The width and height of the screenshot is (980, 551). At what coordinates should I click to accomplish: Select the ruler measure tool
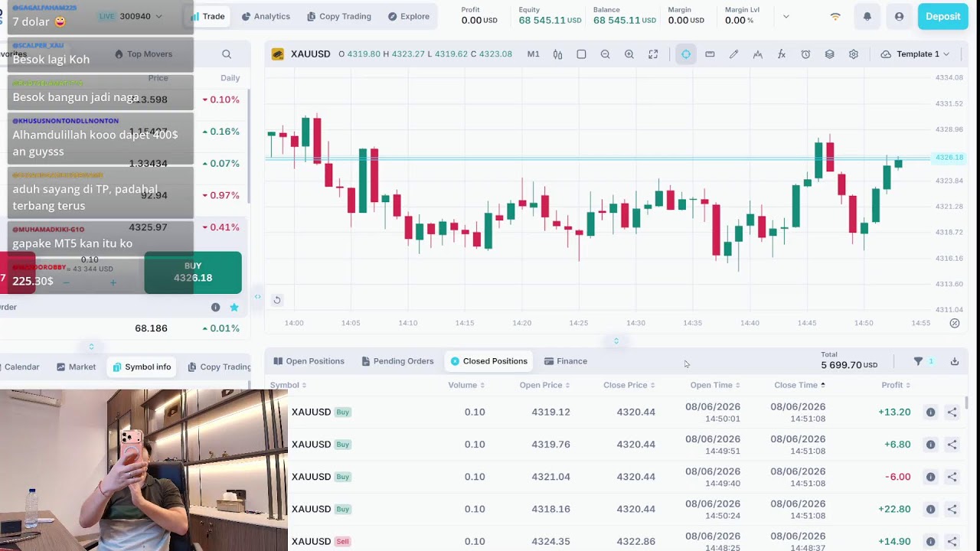710,54
